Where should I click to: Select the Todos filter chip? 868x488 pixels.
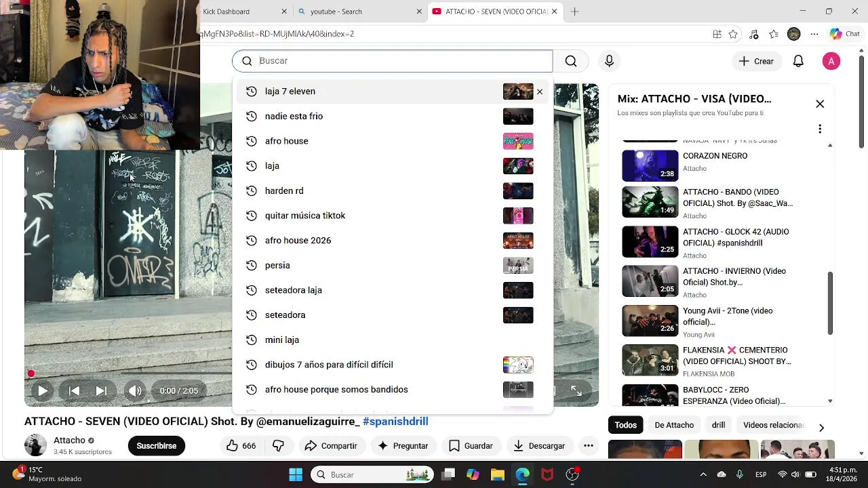625,425
